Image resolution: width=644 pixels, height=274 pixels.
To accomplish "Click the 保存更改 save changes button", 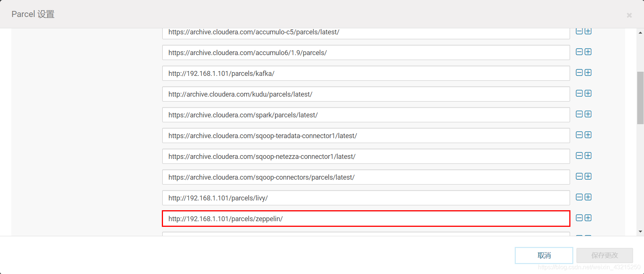I will coord(605,256).
